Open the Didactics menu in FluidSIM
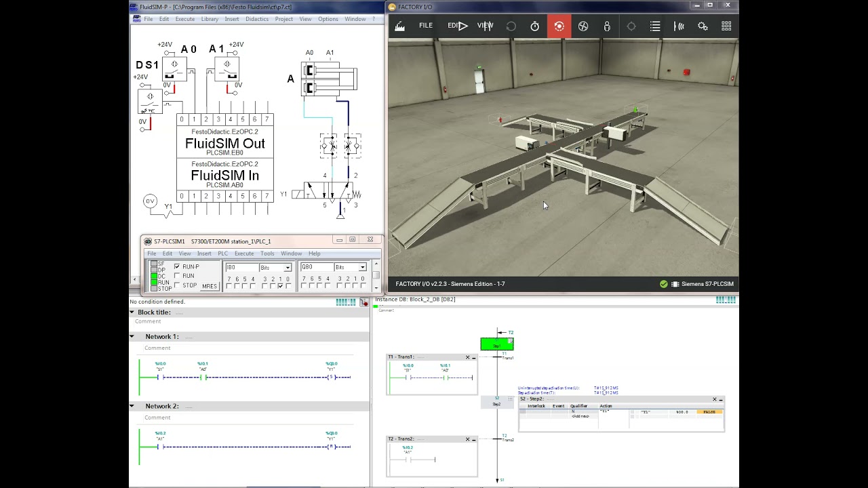 (x=257, y=19)
